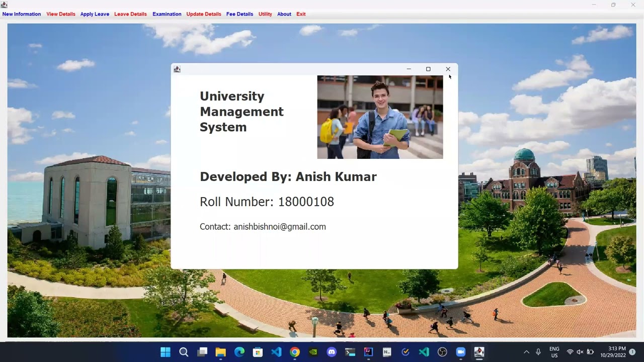The height and width of the screenshot is (362, 644).
Task: Switch to Google Chrome on the taskbar
Action: pyautogui.click(x=295, y=352)
